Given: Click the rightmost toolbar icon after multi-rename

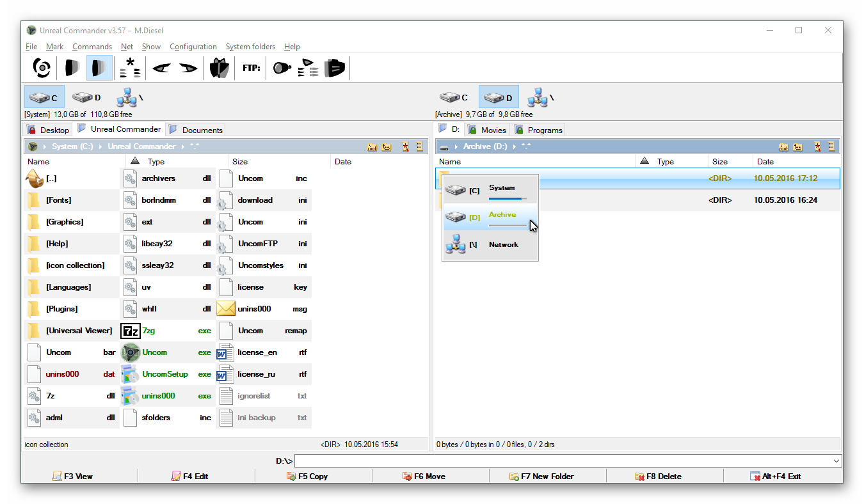Looking at the screenshot, I should click(x=334, y=67).
